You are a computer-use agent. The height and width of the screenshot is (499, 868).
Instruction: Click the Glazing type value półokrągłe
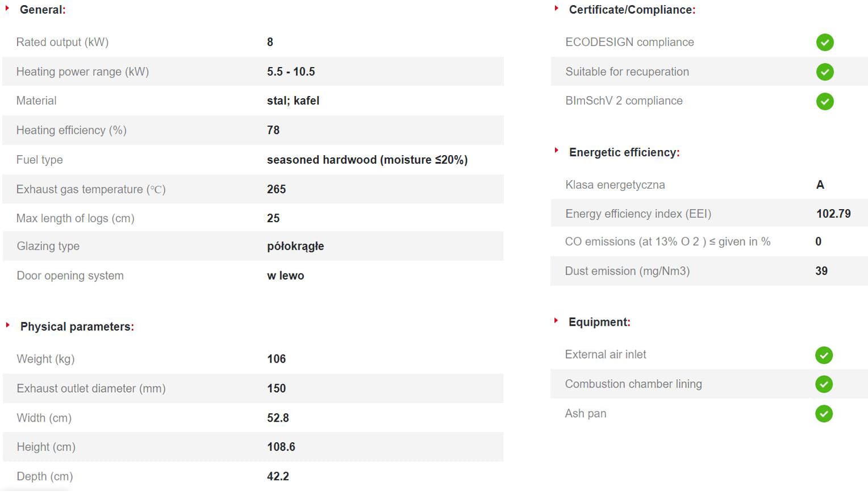click(x=295, y=246)
